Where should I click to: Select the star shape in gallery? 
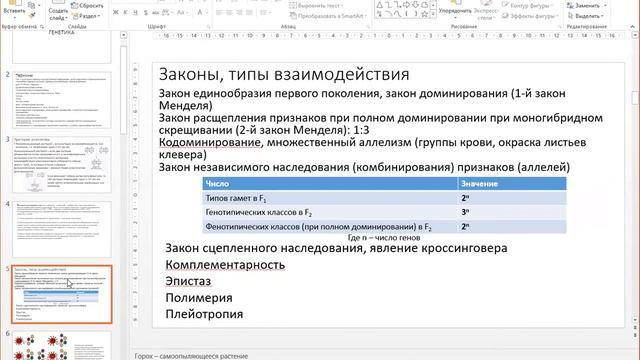tap(424, 14)
